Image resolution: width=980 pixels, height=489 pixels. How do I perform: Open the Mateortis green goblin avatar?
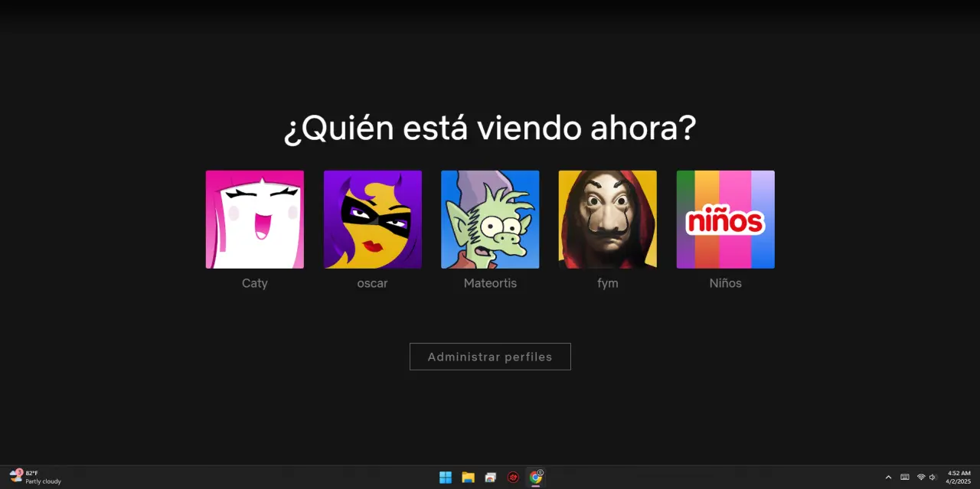coord(490,220)
